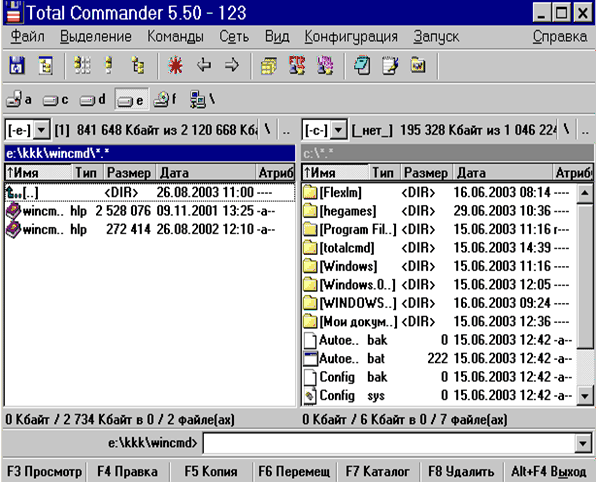Launch the notepad with pencil icon

tap(390, 65)
